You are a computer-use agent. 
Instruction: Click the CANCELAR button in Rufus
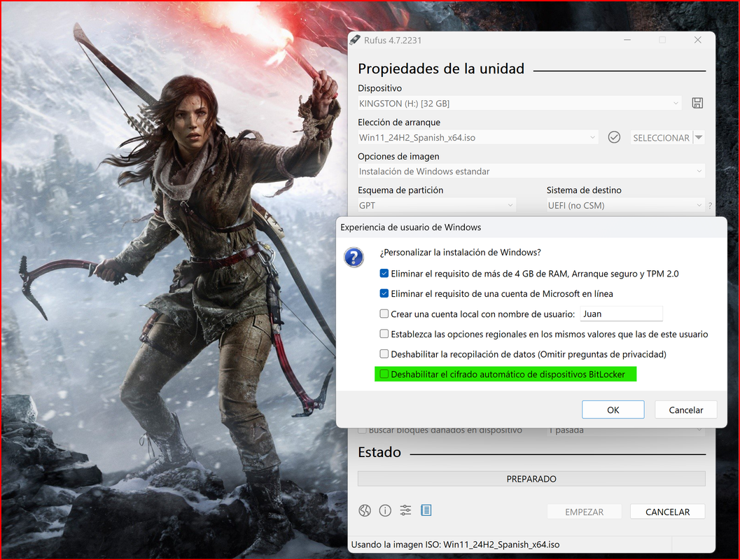[x=668, y=512]
